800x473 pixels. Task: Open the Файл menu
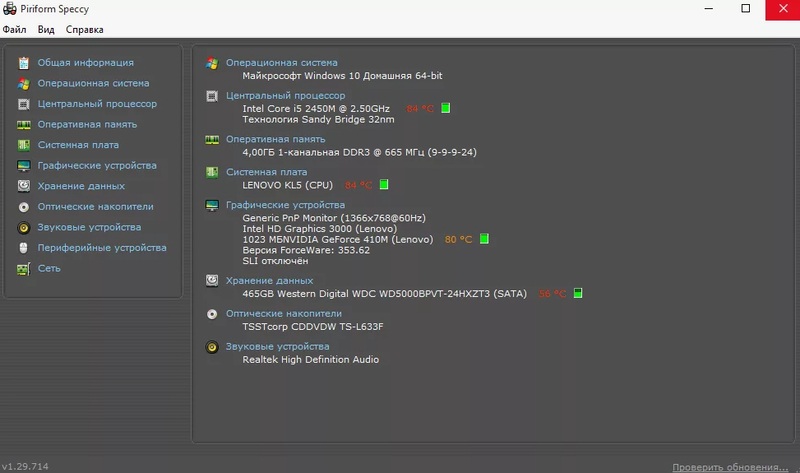[14, 29]
